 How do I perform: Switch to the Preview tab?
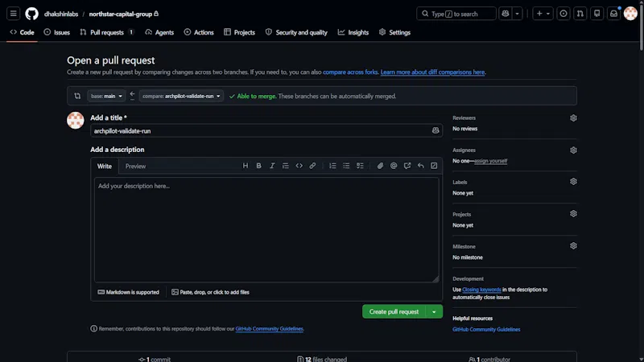(x=135, y=166)
